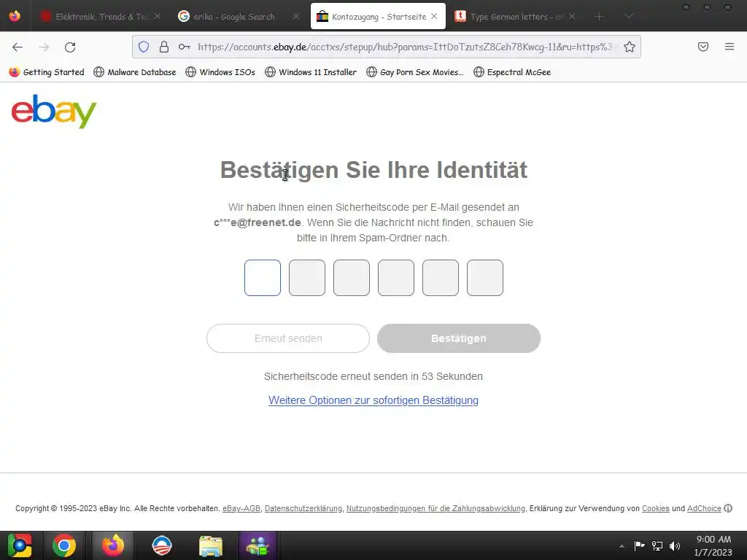Click the sixth security code digit box
Screen dimensions: 747x560
point(485,278)
